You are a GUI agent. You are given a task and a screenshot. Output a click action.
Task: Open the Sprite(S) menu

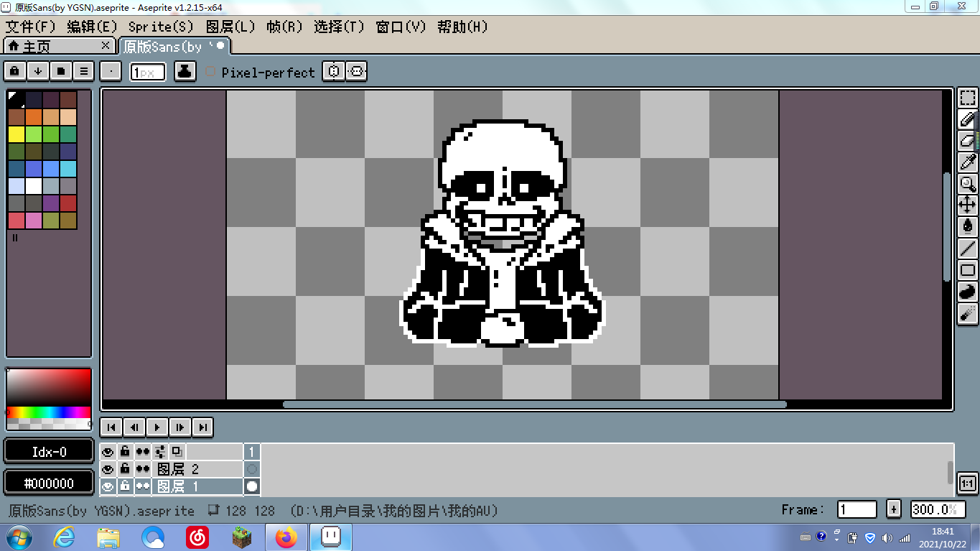161,27
